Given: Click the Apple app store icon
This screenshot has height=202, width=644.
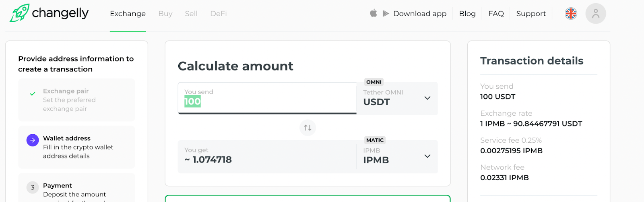Looking at the screenshot, I should coord(374,13).
